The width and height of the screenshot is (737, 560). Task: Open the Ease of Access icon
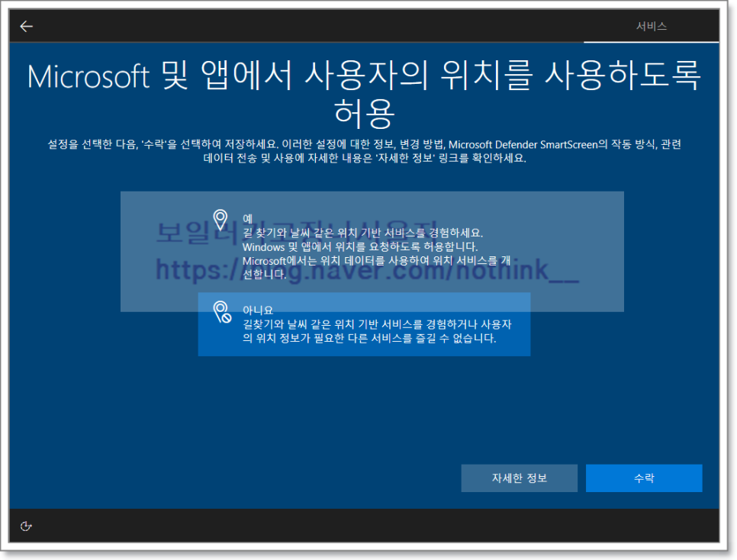tap(26, 526)
